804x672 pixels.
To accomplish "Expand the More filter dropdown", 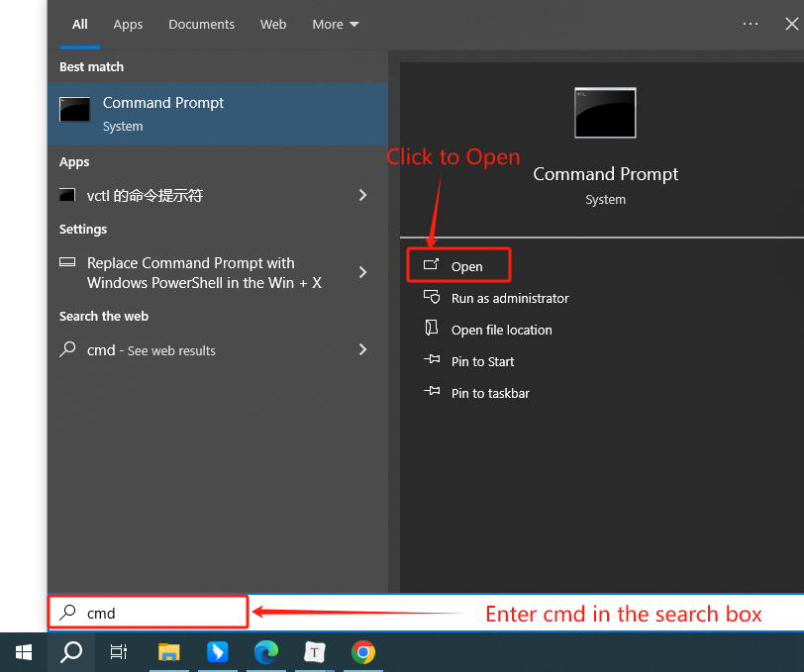I will pyautogui.click(x=336, y=24).
